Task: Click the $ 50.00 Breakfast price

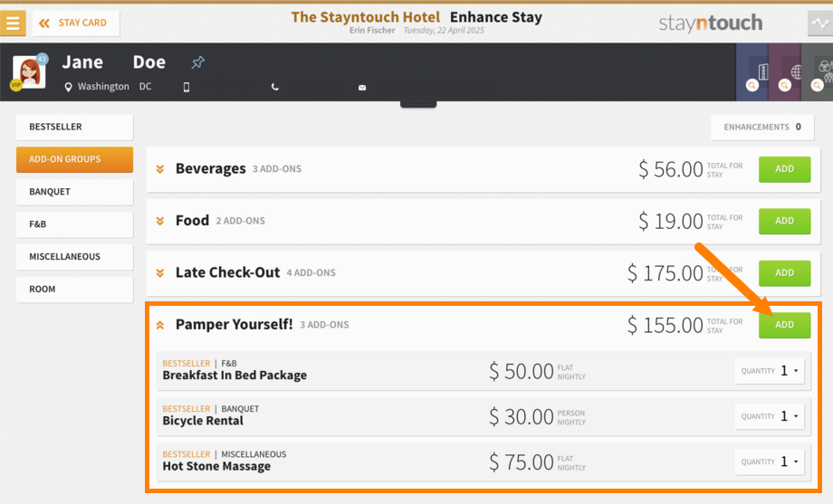Action: point(522,371)
